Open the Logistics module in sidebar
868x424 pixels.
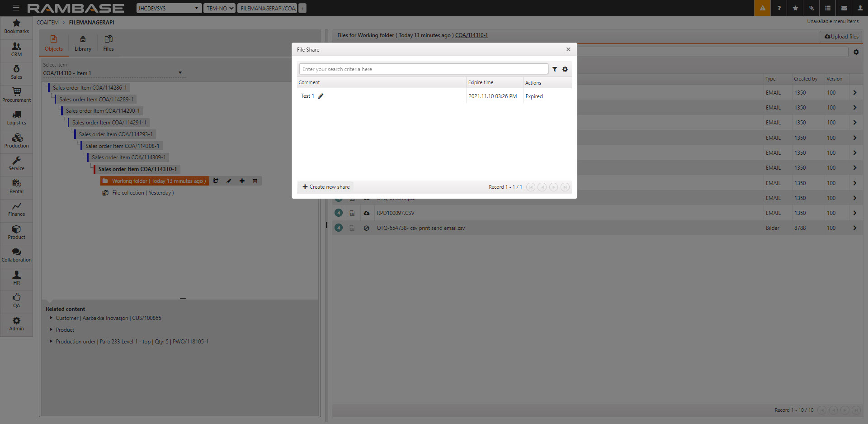[x=16, y=118]
